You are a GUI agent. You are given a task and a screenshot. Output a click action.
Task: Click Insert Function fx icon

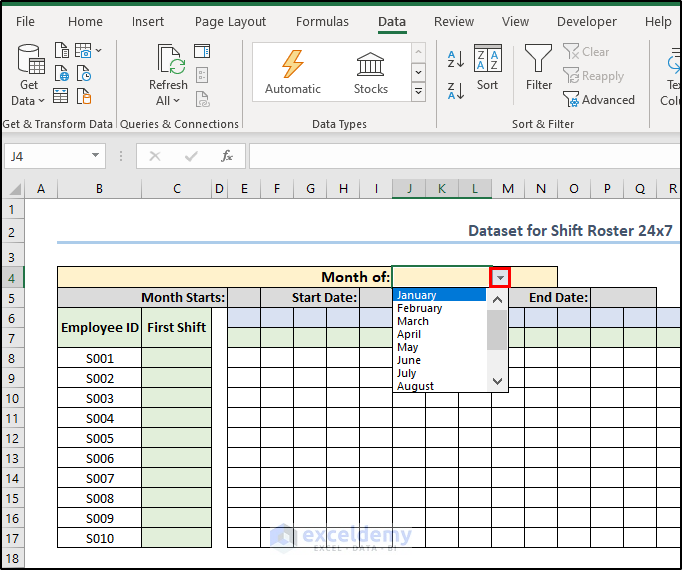click(x=227, y=156)
